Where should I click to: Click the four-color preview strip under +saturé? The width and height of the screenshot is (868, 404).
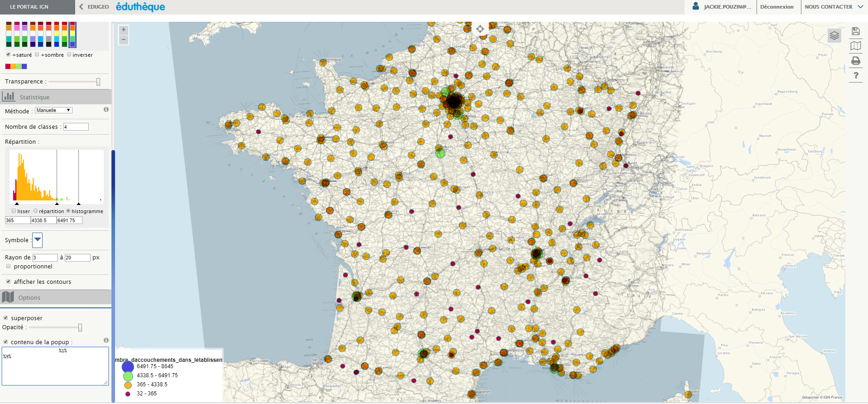click(16, 66)
